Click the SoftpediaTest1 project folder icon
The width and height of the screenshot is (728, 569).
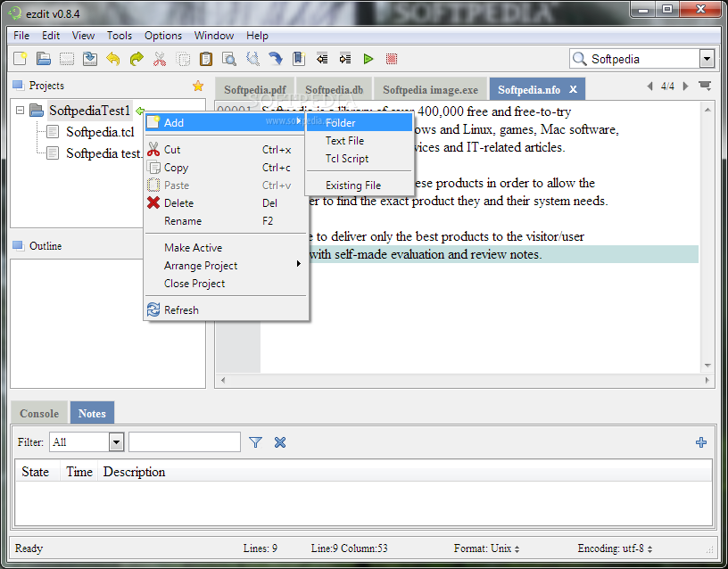(37, 111)
